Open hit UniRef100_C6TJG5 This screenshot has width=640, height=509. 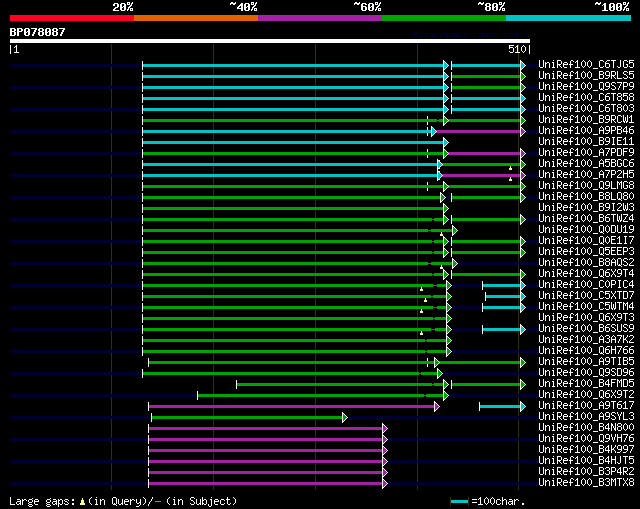[586, 64]
